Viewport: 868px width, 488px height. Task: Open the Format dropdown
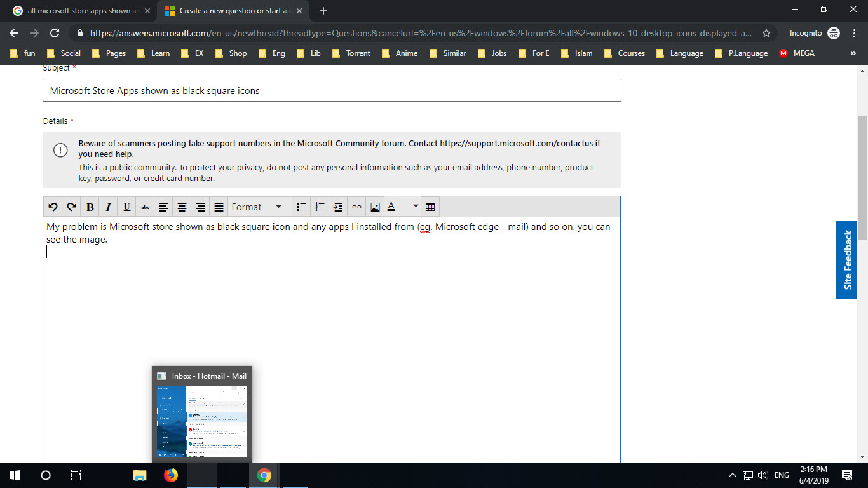click(x=257, y=207)
